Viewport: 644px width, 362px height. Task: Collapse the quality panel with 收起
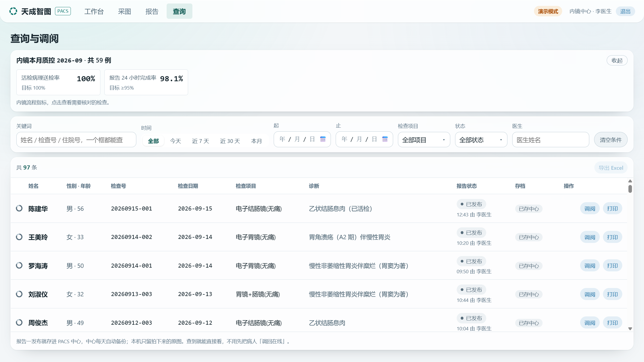pyautogui.click(x=617, y=60)
